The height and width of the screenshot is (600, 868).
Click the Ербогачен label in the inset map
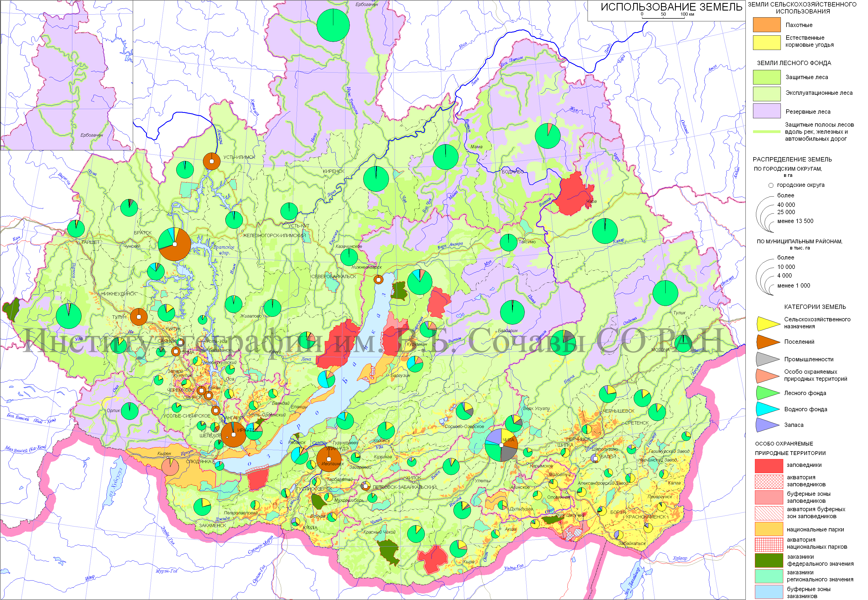91,135
